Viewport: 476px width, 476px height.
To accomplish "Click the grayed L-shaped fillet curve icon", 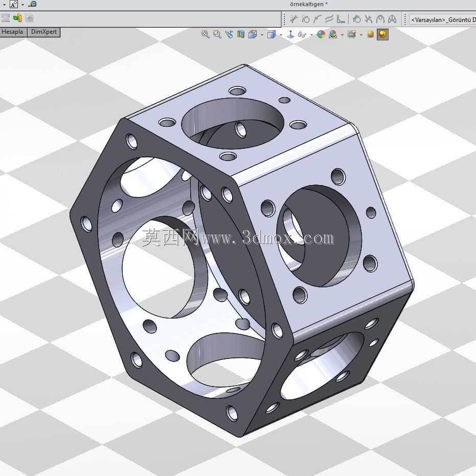I will (x=341, y=19).
